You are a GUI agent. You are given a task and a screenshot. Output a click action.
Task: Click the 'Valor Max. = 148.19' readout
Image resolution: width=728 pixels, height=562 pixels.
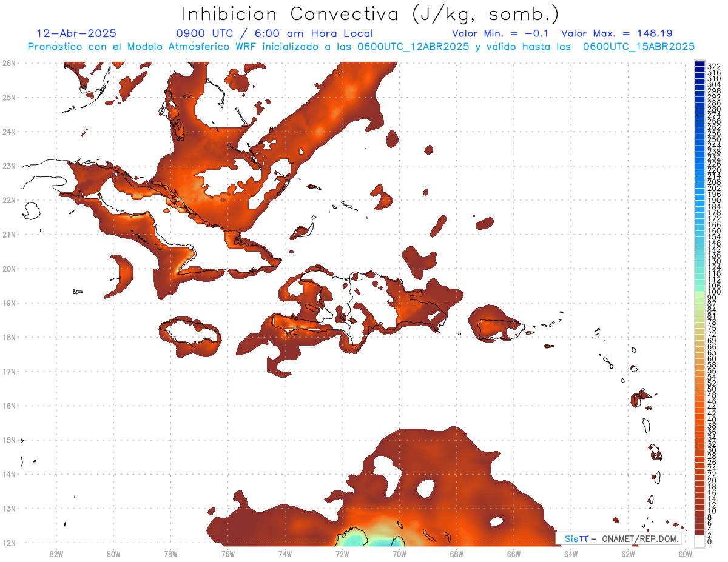point(617,33)
